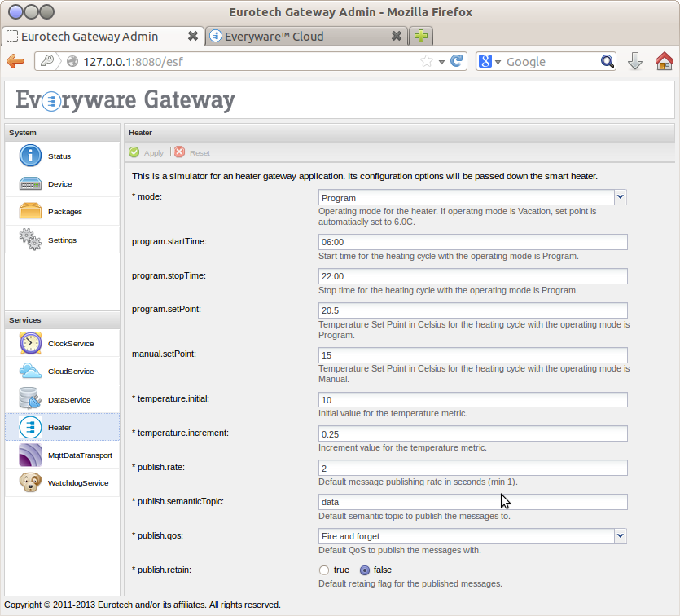Open the URL history dropdown arrow
The image size is (680, 616).
(x=441, y=62)
